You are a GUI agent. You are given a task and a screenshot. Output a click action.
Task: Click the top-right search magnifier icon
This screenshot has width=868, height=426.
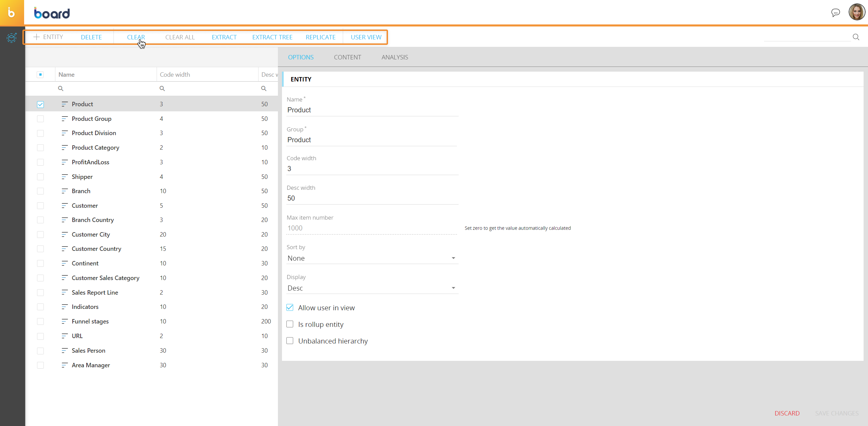click(x=856, y=37)
